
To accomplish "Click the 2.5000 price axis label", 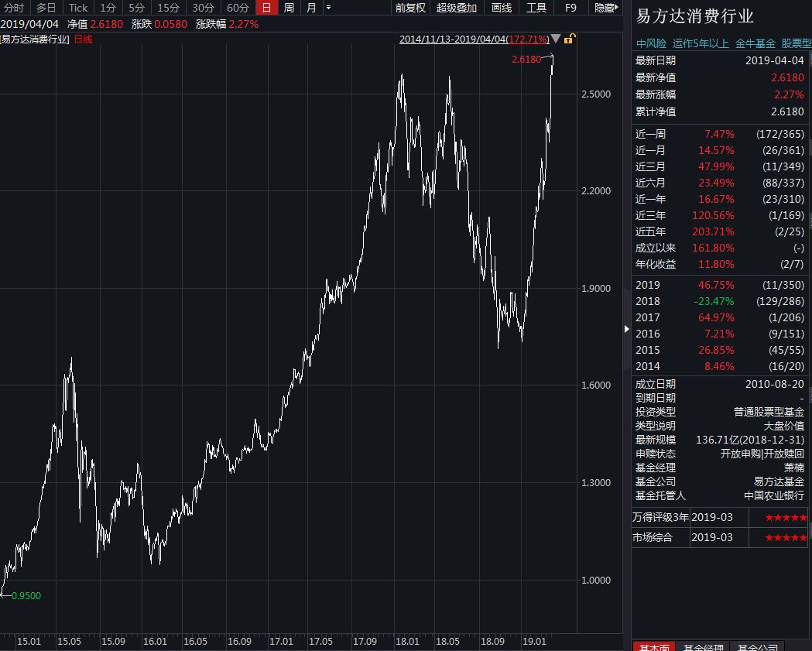I will pyautogui.click(x=595, y=94).
